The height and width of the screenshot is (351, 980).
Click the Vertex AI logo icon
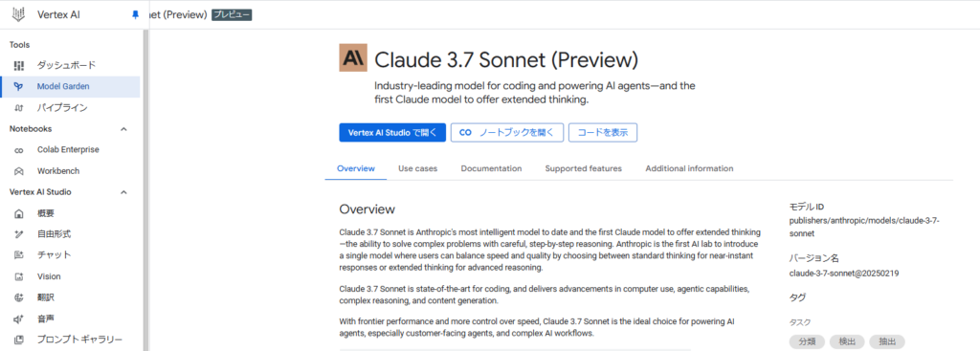point(19,13)
